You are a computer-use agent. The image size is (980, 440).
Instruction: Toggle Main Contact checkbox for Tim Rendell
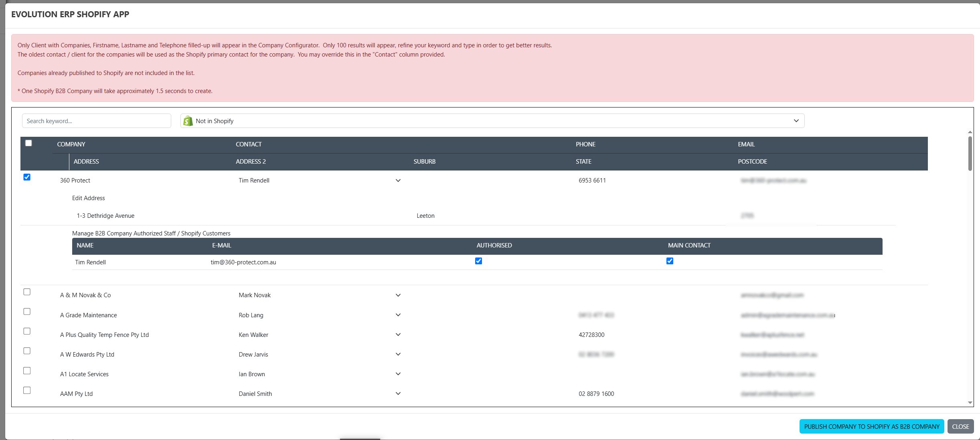tap(670, 261)
